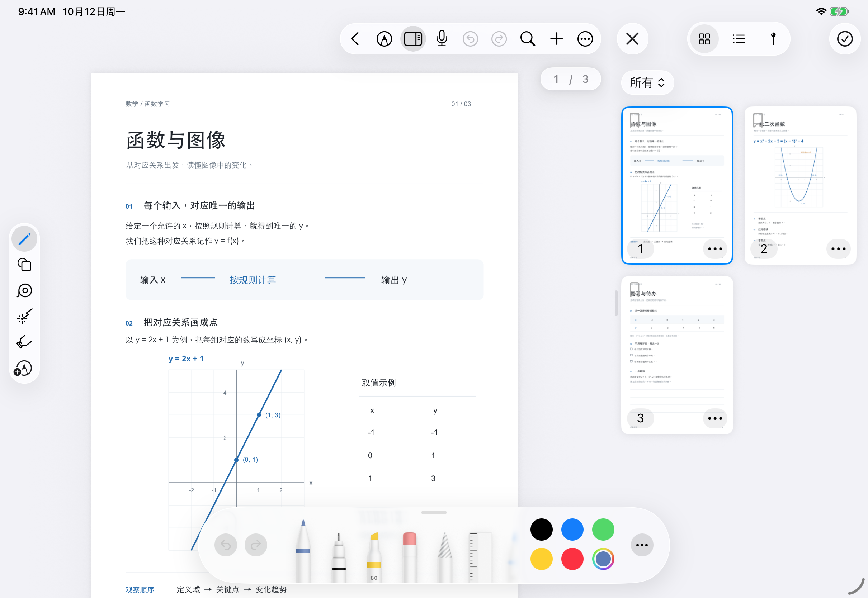The image size is (868, 598).
Task: Toggle bookmark on page 2 thumbnail
Action: [x=758, y=120]
